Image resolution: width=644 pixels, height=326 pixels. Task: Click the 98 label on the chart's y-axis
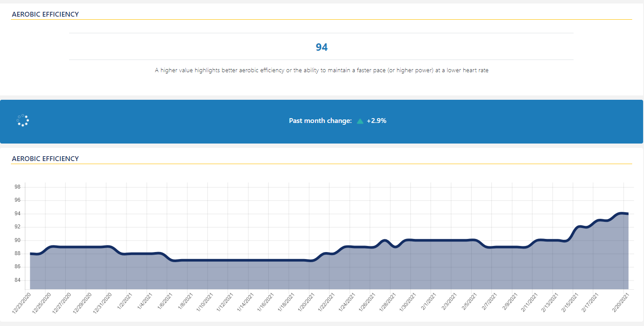[18, 187]
